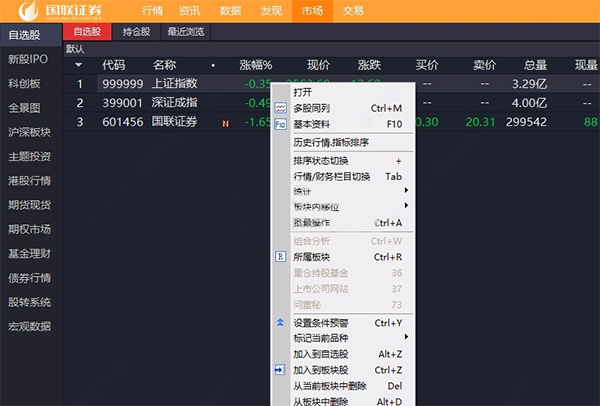Switch to the 持仓股 tab
This screenshot has height=406, width=600.
pyautogui.click(x=136, y=32)
